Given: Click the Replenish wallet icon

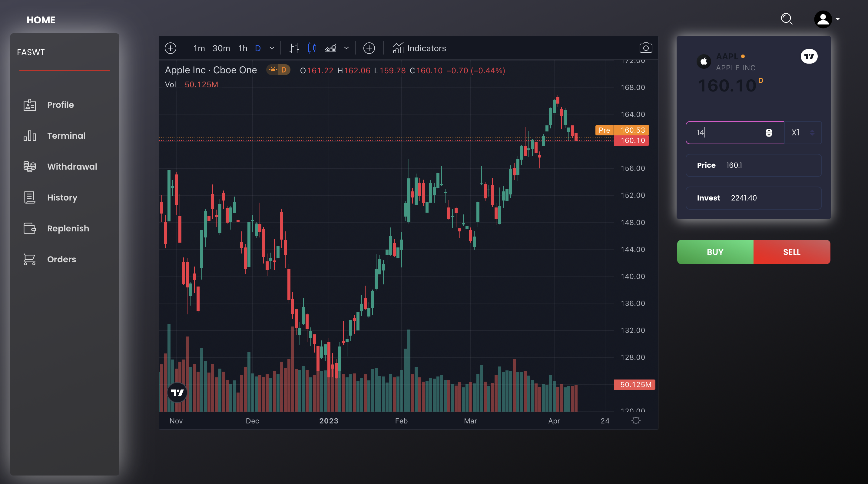Looking at the screenshot, I should (x=30, y=228).
